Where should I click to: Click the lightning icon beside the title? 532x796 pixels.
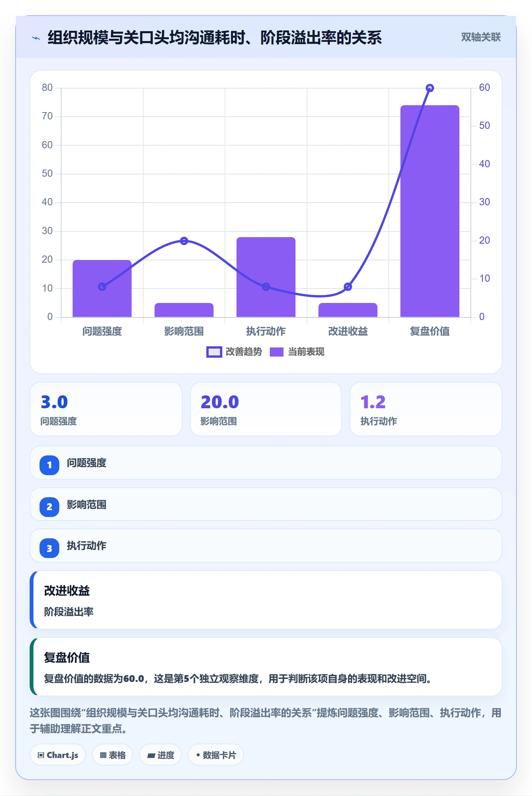(36, 38)
